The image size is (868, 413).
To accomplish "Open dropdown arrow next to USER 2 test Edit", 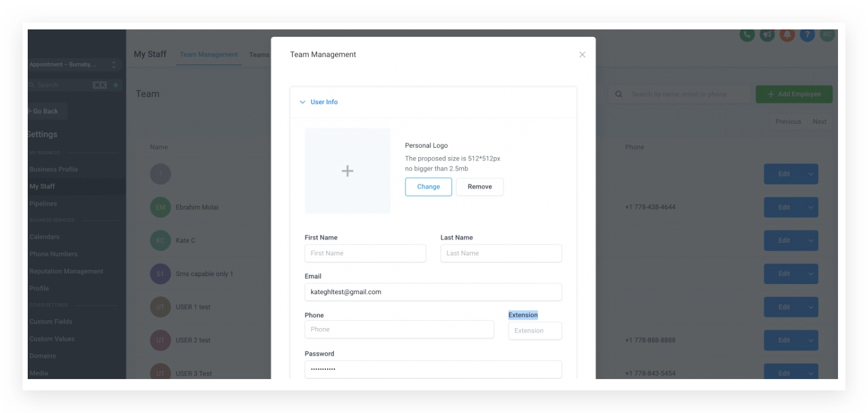I will [810, 341].
